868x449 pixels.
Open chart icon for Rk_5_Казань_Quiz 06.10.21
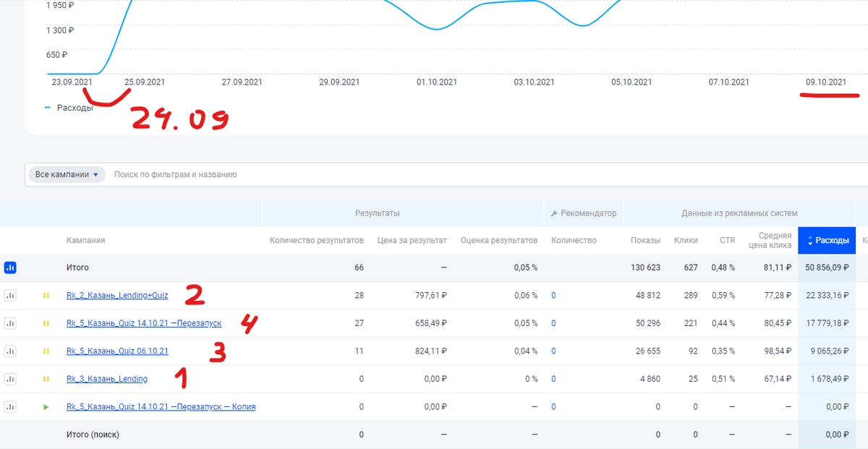(x=11, y=351)
